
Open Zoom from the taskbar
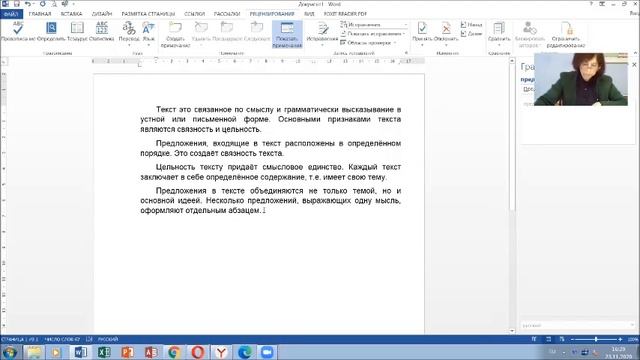267,352
